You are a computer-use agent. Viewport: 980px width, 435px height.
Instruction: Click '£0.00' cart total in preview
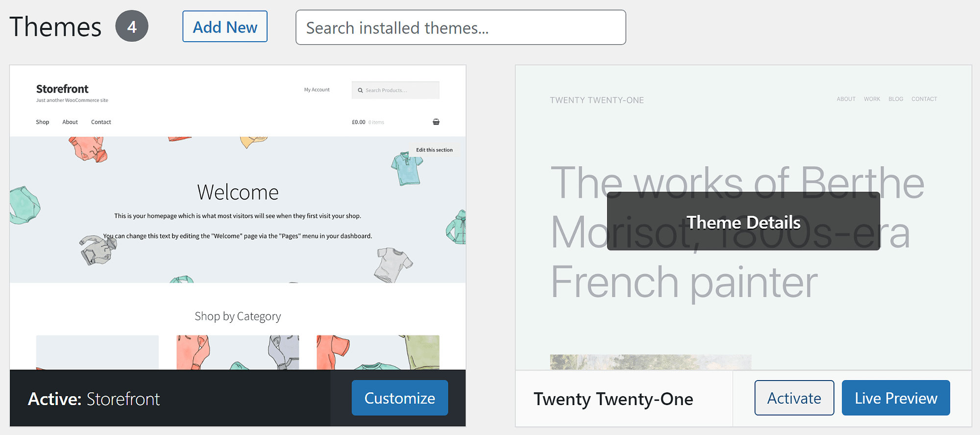coord(359,122)
